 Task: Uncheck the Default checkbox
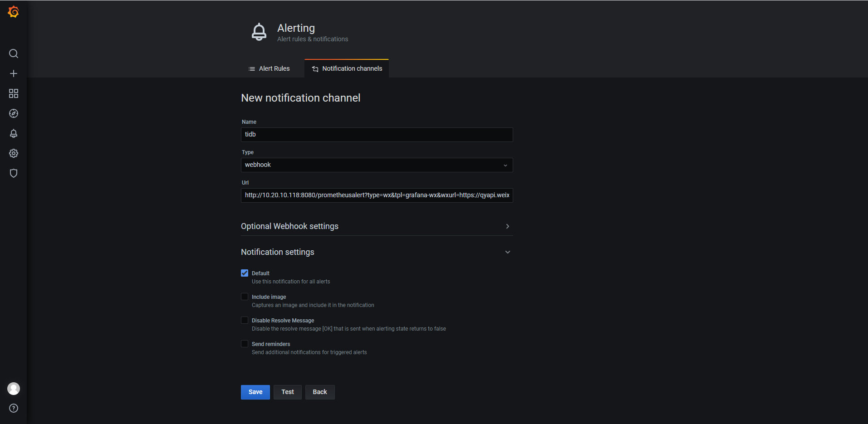pyautogui.click(x=245, y=273)
